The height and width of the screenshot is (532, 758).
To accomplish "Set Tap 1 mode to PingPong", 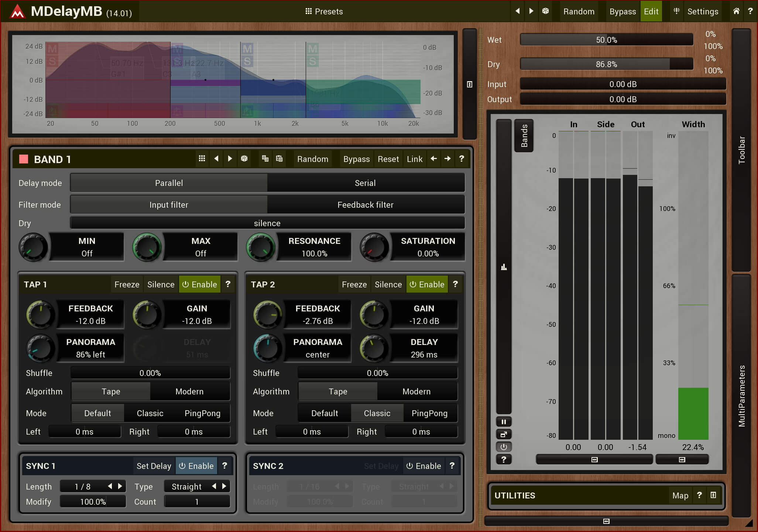I will click(x=202, y=413).
